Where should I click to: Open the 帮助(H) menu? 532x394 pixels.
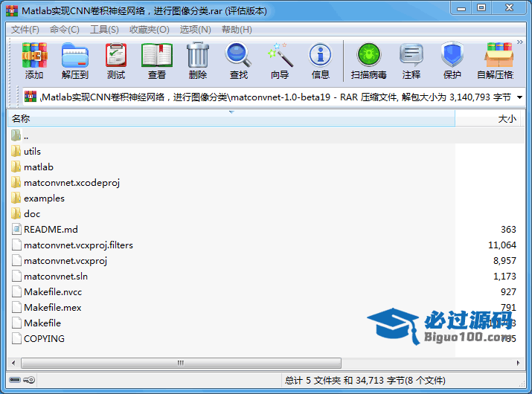[237, 30]
